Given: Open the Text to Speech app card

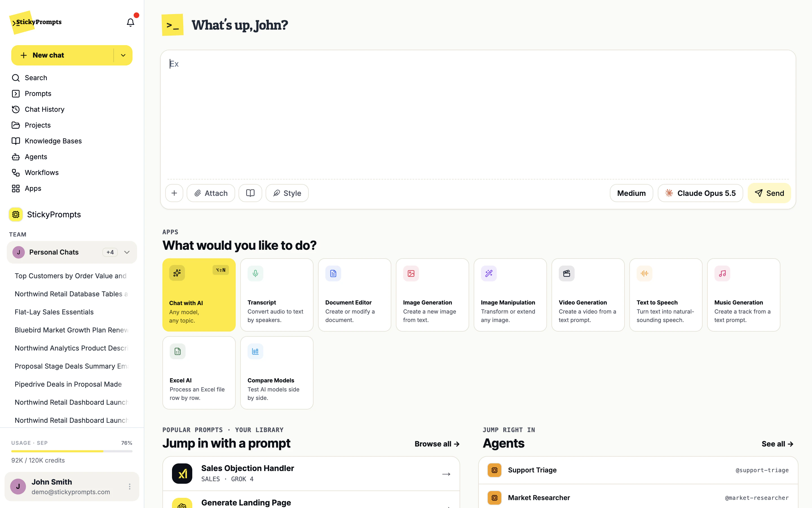Looking at the screenshot, I should (666, 295).
